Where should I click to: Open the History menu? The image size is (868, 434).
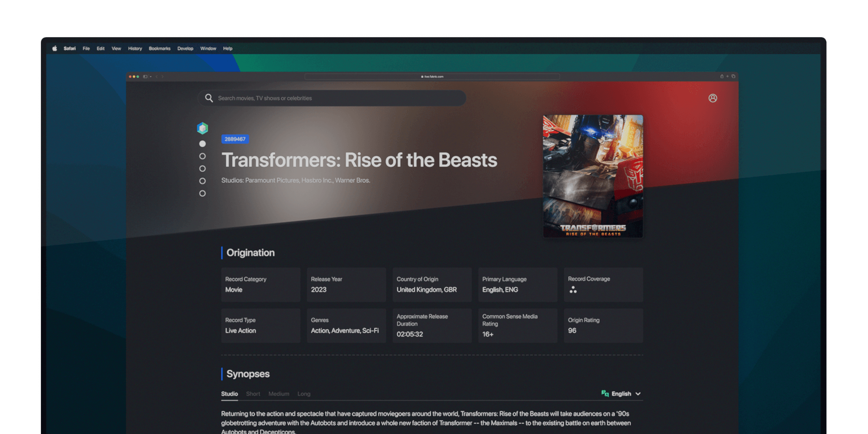pos(135,48)
